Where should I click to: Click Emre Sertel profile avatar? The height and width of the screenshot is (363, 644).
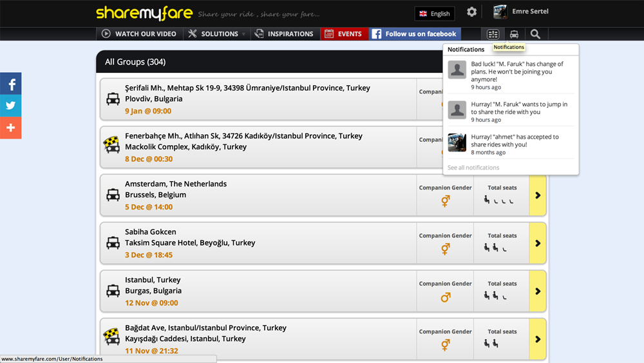(x=500, y=12)
